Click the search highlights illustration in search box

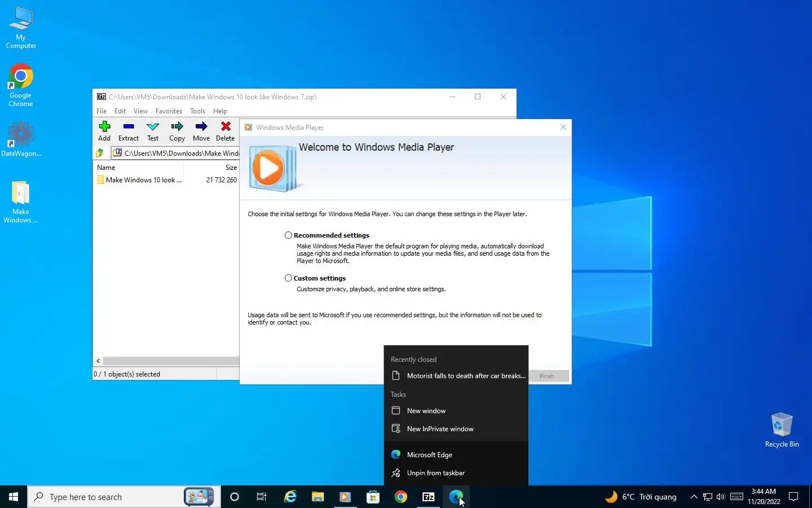coord(199,497)
